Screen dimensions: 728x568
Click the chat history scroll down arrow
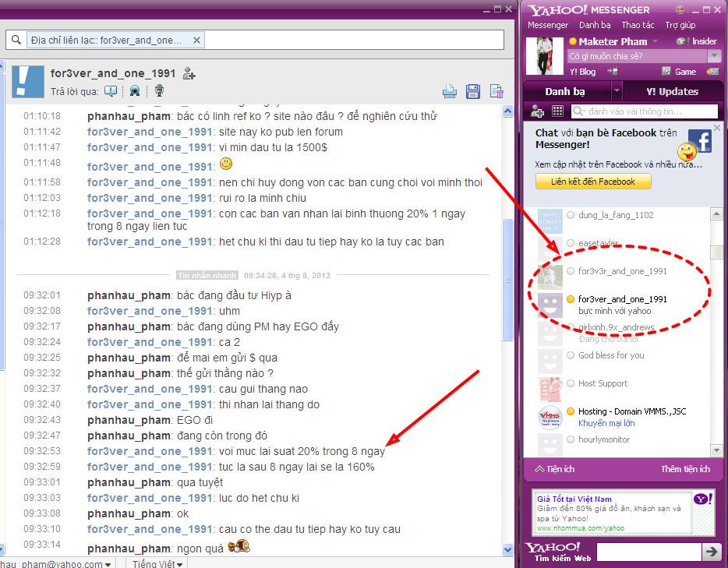coord(507,549)
